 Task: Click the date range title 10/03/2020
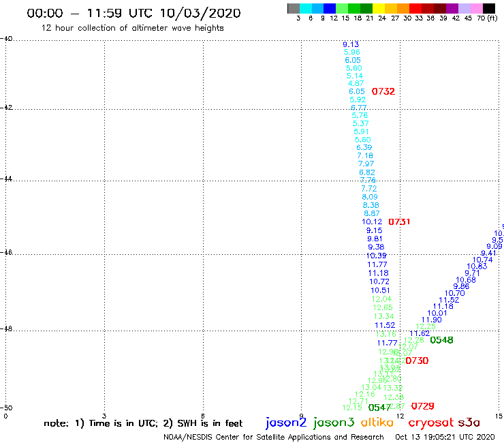click(133, 13)
